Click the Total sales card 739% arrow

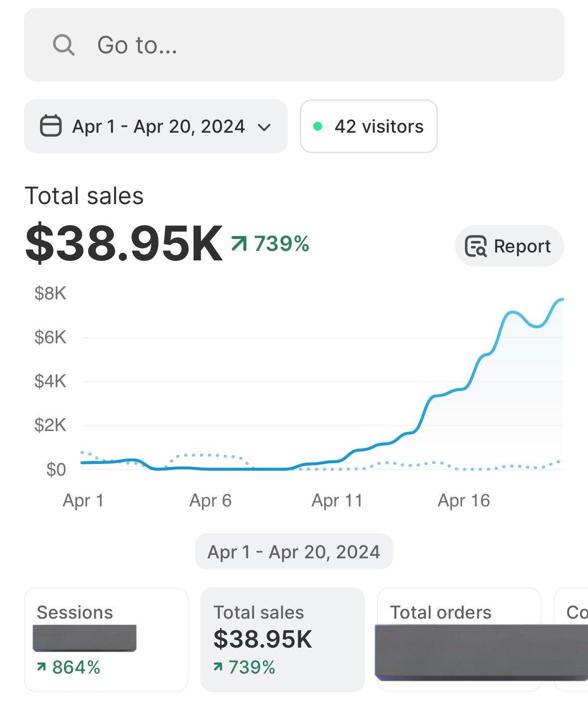point(217,667)
